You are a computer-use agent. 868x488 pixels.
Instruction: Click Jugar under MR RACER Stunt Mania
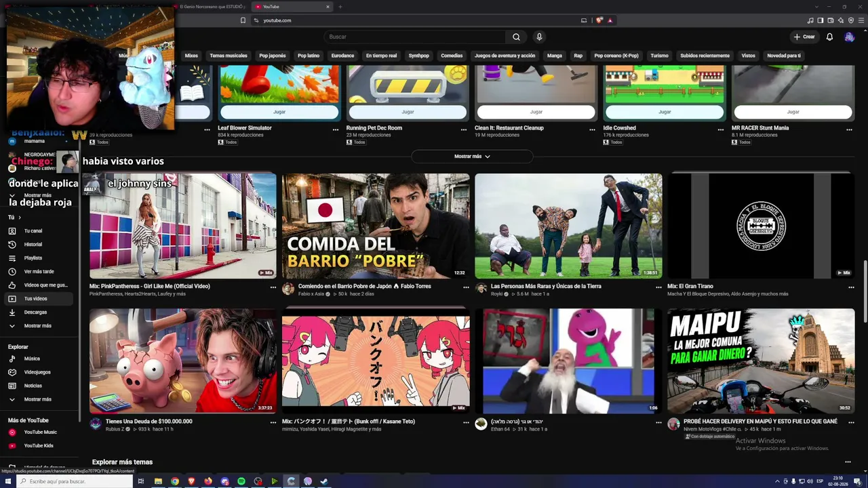click(x=793, y=112)
